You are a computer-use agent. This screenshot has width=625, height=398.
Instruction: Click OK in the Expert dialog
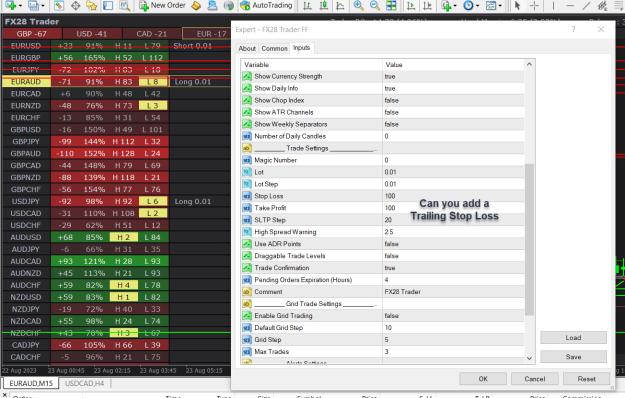[x=483, y=378]
